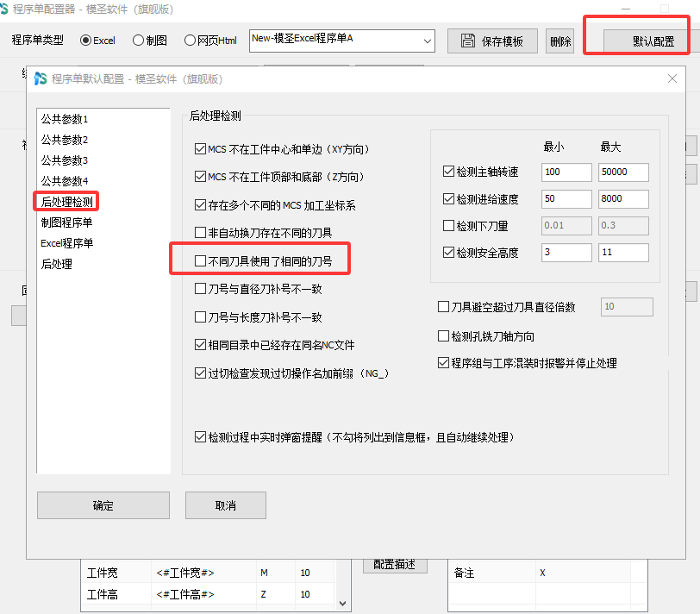The image size is (700, 614).
Task: Open 公共参数1 settings page
Action: pos(65,119)
